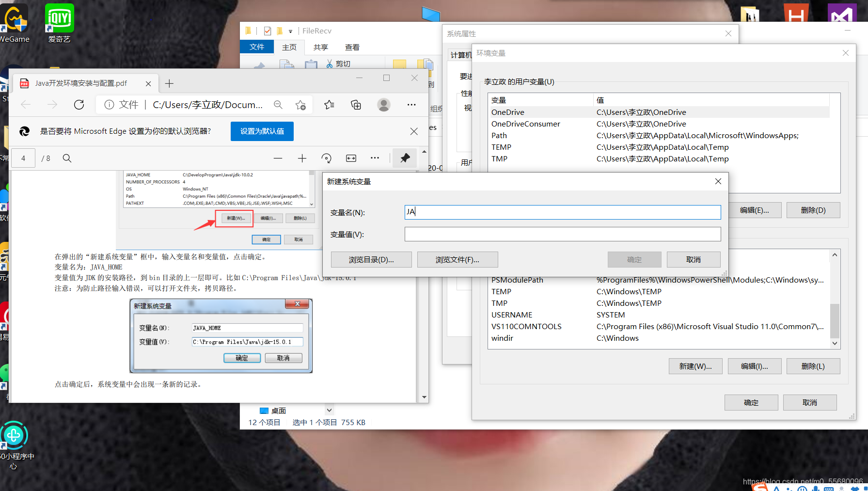Close the 新建系统变量 dialog
This screenshot has width=868, height=491.
point(718,181)
